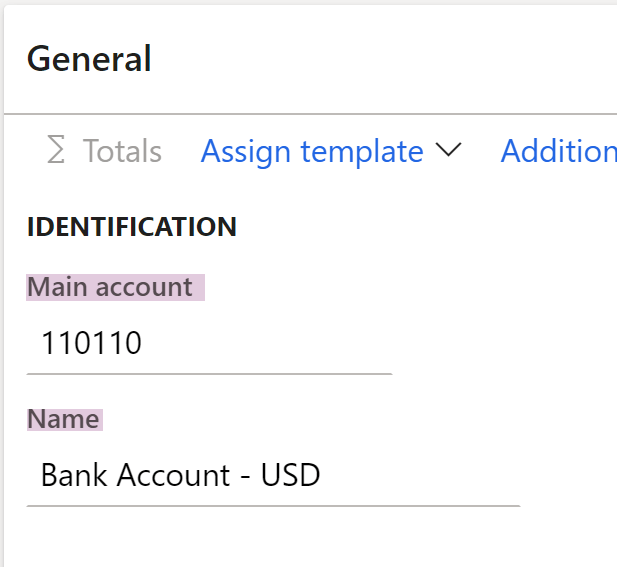This screenshot has width=617, height=567.
Task: Click the blank area beside the General title
Action: point(380,59)
